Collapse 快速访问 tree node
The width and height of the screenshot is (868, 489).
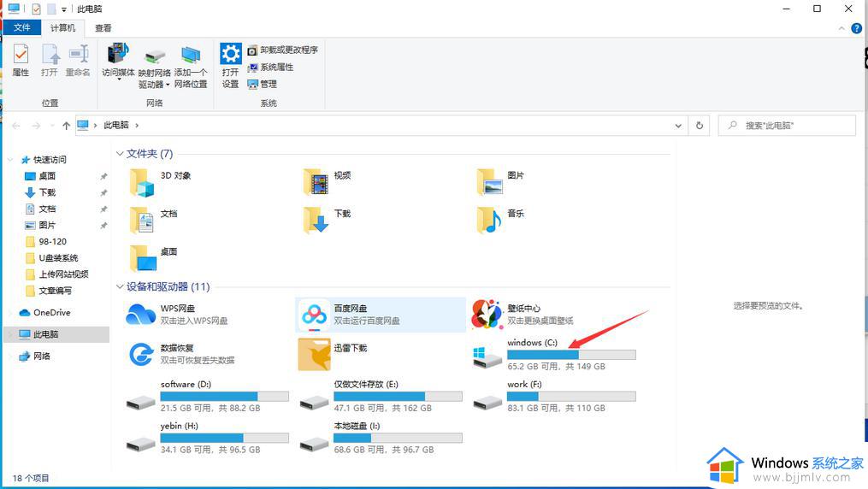pos(10,160)
